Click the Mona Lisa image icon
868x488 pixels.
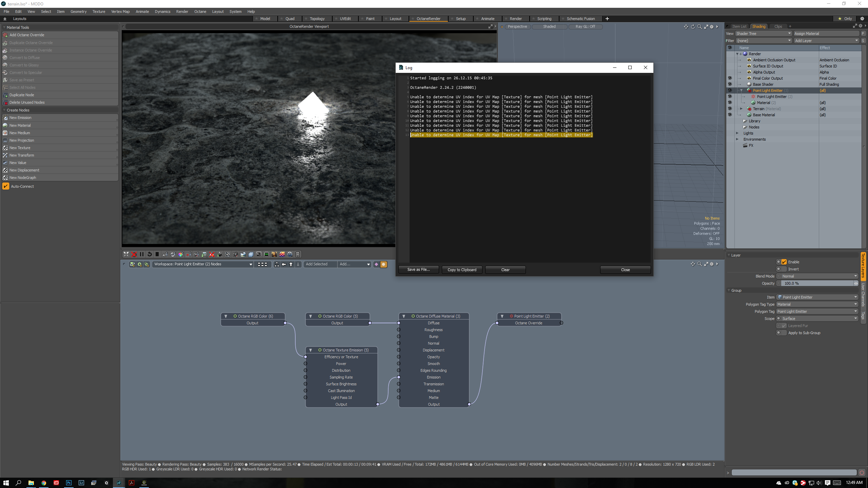tap(274, 254)
